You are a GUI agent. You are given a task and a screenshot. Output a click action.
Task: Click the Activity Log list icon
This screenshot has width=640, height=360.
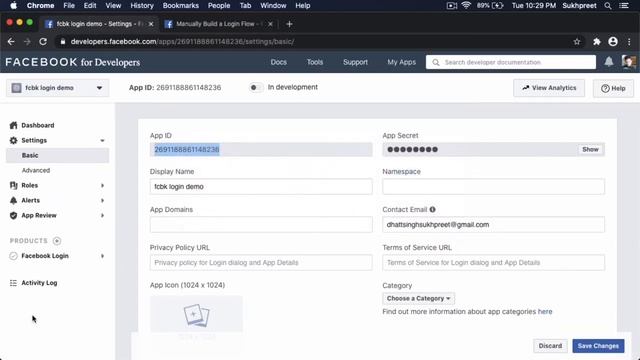[x=13, y=283]
